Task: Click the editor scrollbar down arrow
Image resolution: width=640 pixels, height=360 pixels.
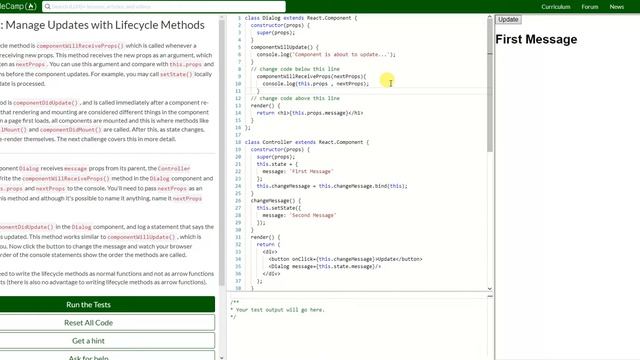Action: pos(490,289)
